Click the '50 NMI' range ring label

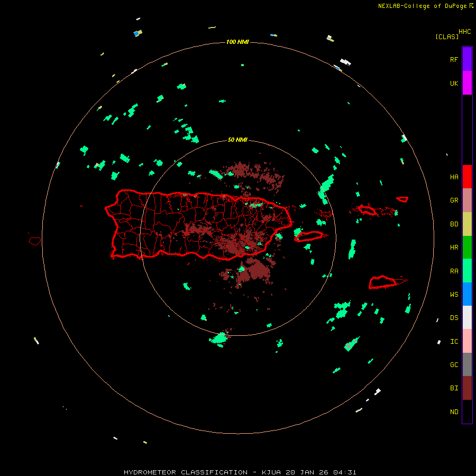tap(237, 140)
